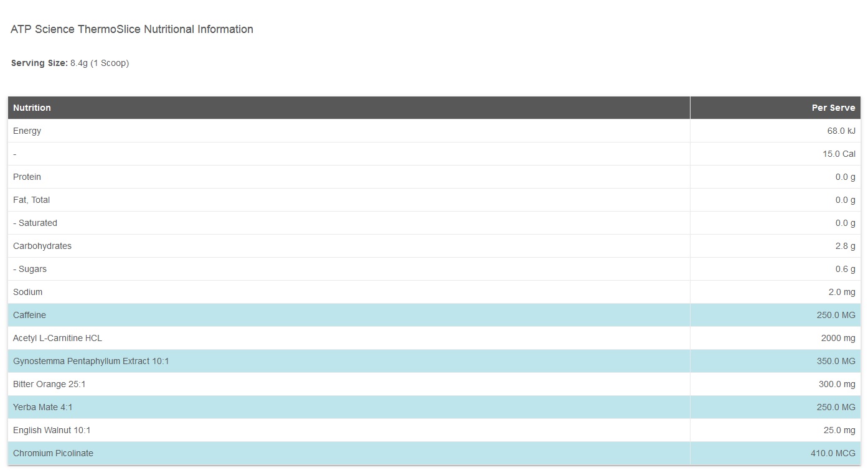Click the '0.0 g' value in the Protein row
The image size is (868, 473).
(845, 177)
